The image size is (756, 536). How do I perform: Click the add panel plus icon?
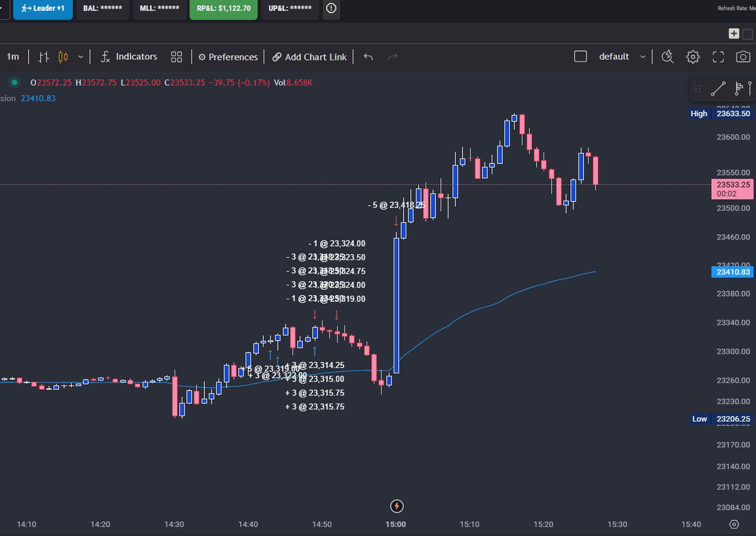pos(734,34)
